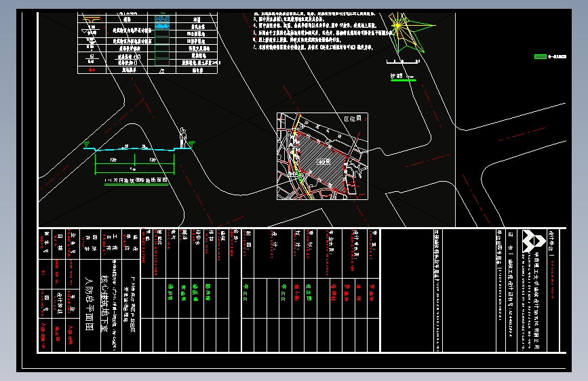
Task: Click the human figure on cross-section
Action: pyautogui.click(x=182, y=138)
